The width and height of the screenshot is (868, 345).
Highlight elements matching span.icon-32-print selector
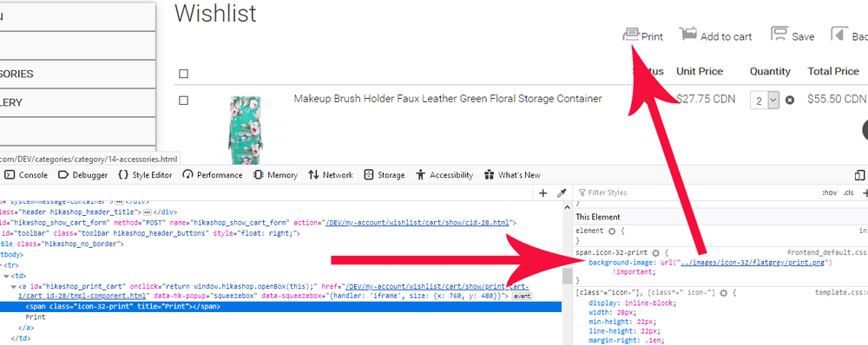tap(655, 252)
